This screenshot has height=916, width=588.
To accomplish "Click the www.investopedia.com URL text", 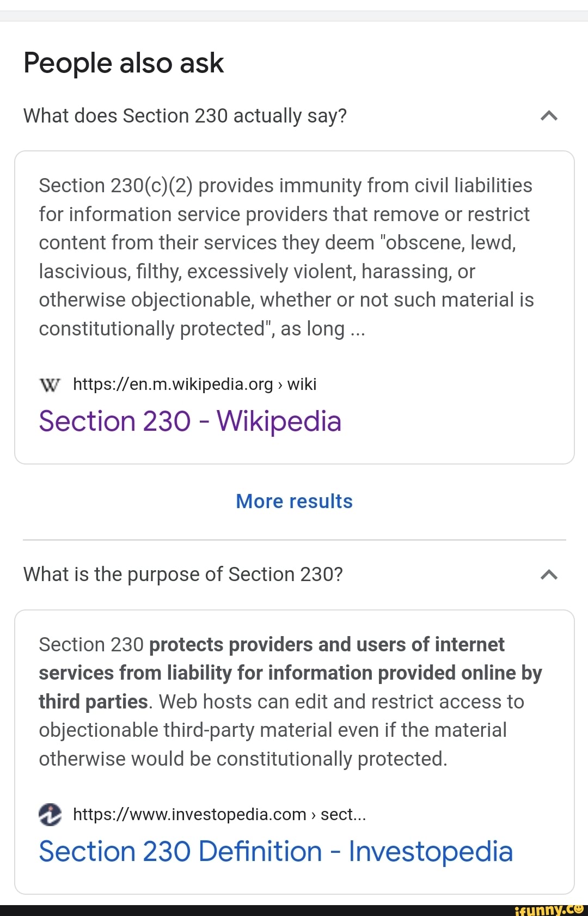I will (189, 814).
